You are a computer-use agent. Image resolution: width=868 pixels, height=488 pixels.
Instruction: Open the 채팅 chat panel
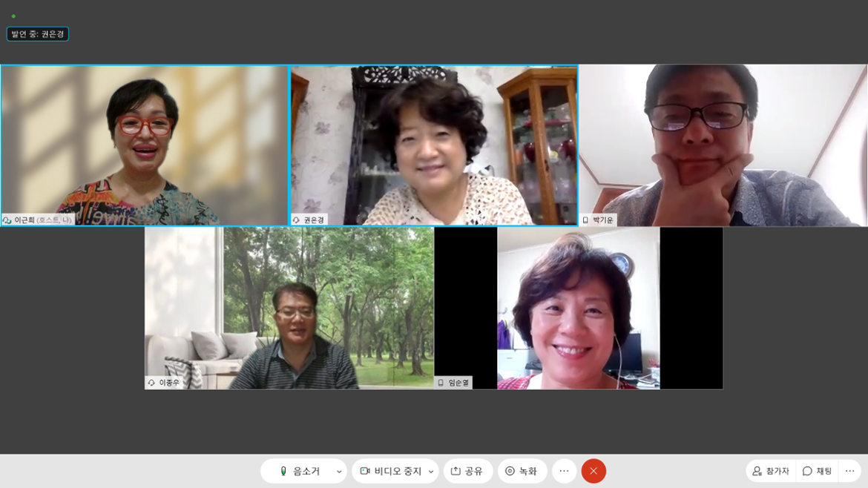click(817, 471)
